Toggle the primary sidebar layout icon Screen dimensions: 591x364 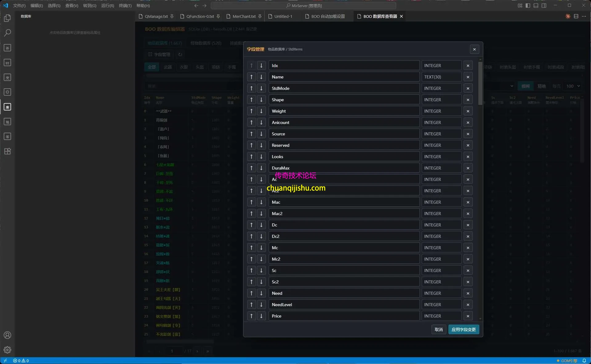(528, 6)
